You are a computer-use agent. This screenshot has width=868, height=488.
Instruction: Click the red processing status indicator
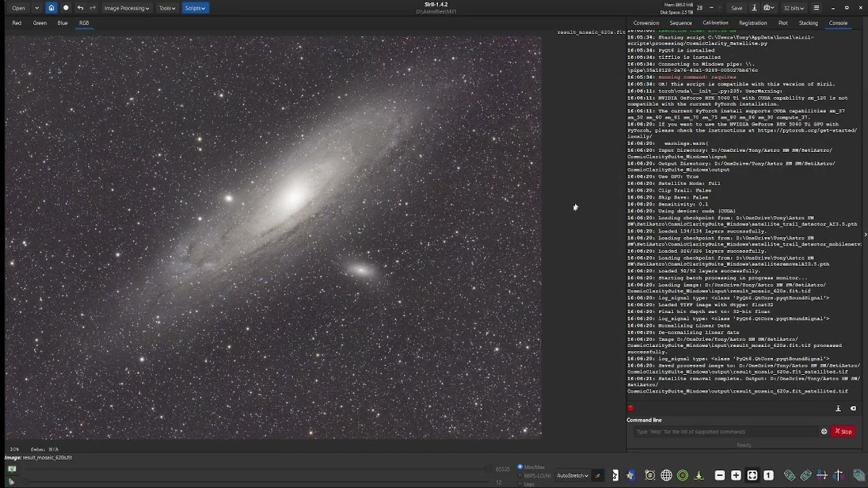click(x=631, y=409)
